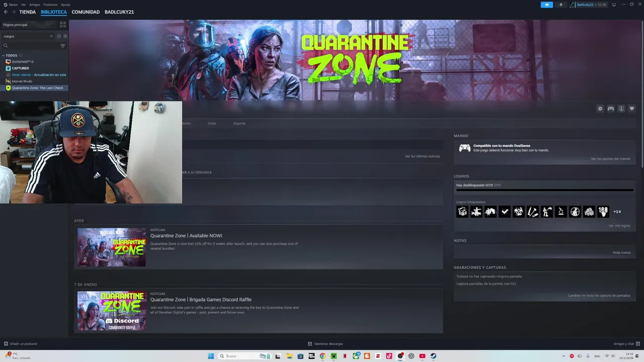Show hidden system tray icons chevron
Image resolution: width=644 pixels, height=362 pixels.
click(x=563, y=356)
